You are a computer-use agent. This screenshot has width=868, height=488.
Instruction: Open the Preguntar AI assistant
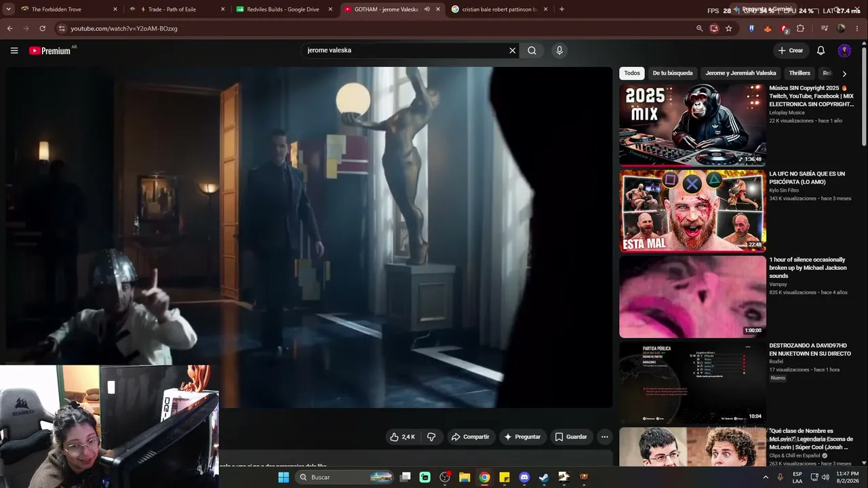click(x=522, y=437)
